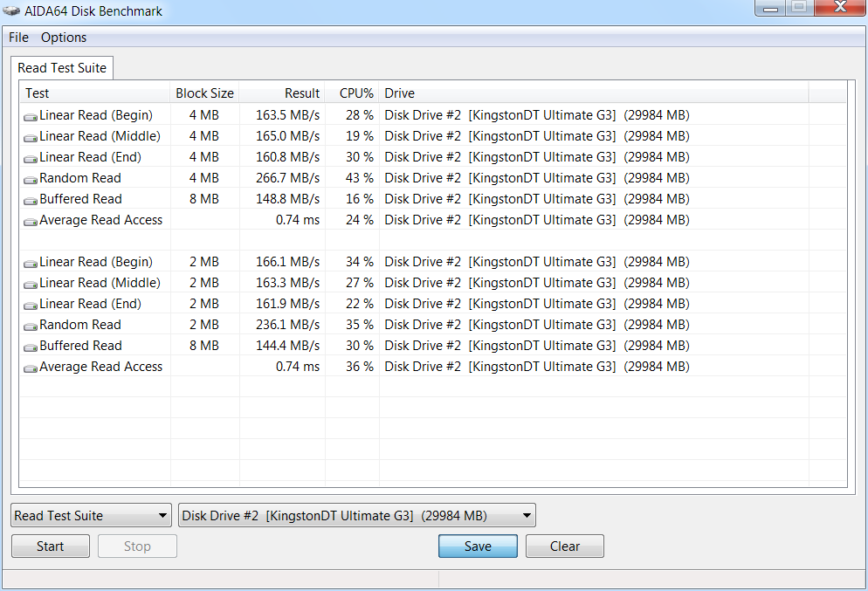The height and width of the screenshot is (591, 868).
Task: Click the drive icon beside 148.8 MB/s Buffered Read
Action: [x=31, y=201]
